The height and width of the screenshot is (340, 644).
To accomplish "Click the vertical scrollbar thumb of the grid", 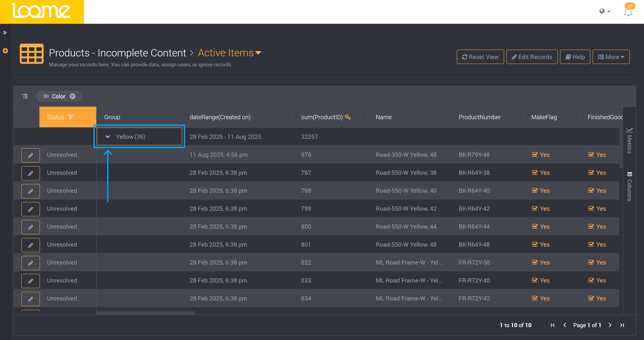I will tap(621, 148).
